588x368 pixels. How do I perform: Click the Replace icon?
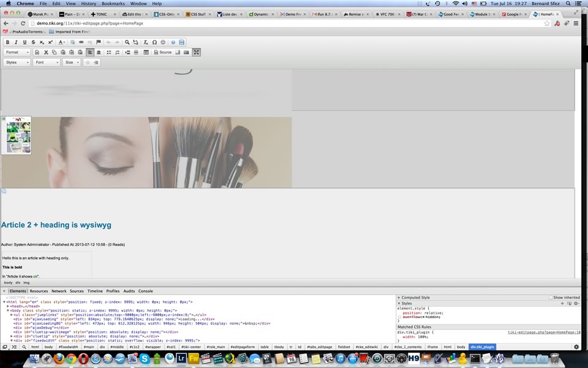pos(136,42)
